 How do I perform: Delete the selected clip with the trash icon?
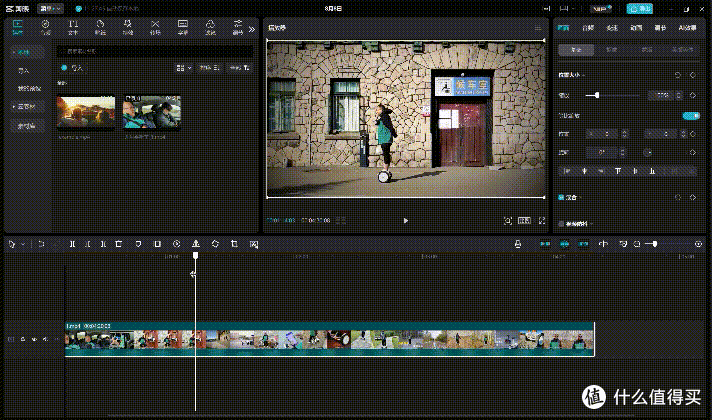pos(119,244)
